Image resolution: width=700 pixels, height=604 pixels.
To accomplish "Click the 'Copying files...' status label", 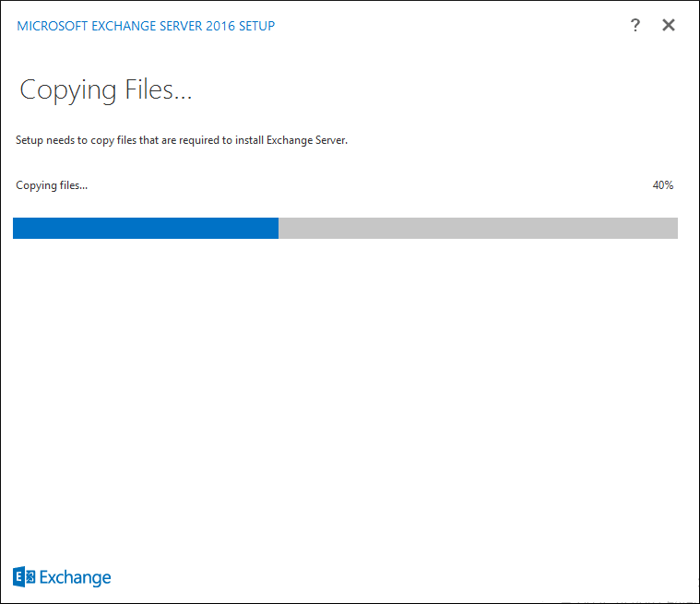I will pos(52,185).
